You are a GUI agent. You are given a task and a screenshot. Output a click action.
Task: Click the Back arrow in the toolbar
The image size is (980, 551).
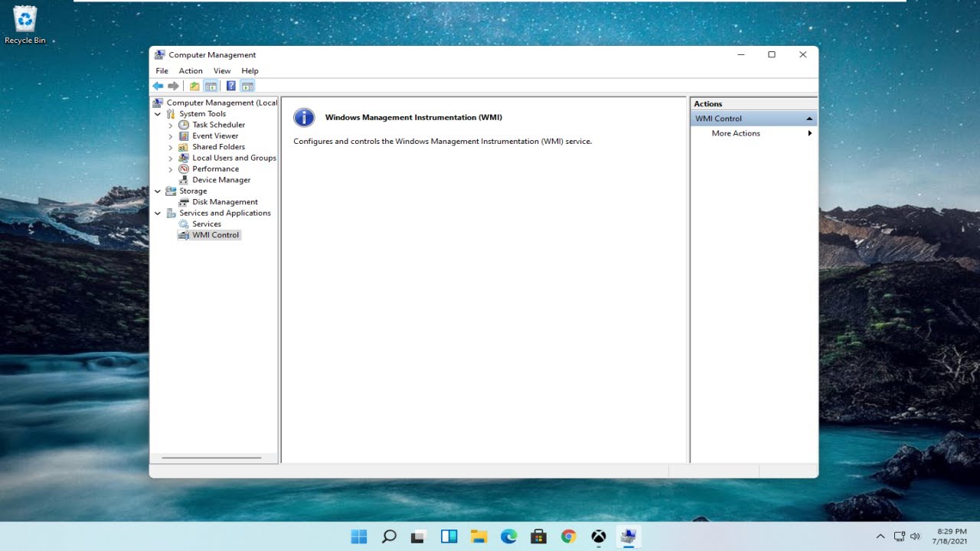tap(158, 86)
